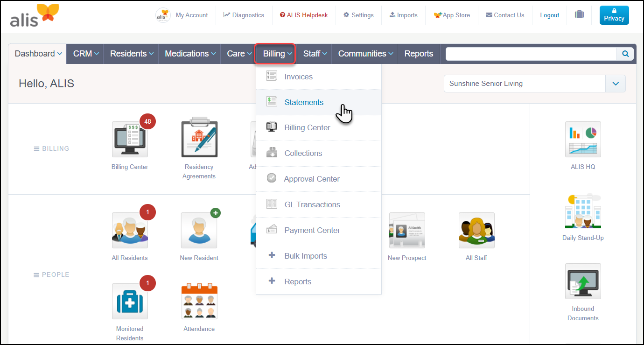Expand Bulk Imports submenu in Billing menu
This screenshot has width=644, height=345.
click(272, 255)
